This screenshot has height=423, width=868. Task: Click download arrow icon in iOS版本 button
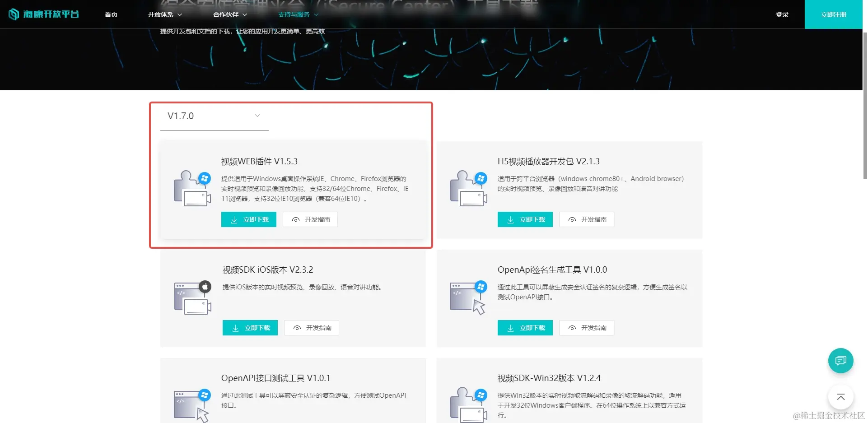pyautogui.click(x=235, y=328)
